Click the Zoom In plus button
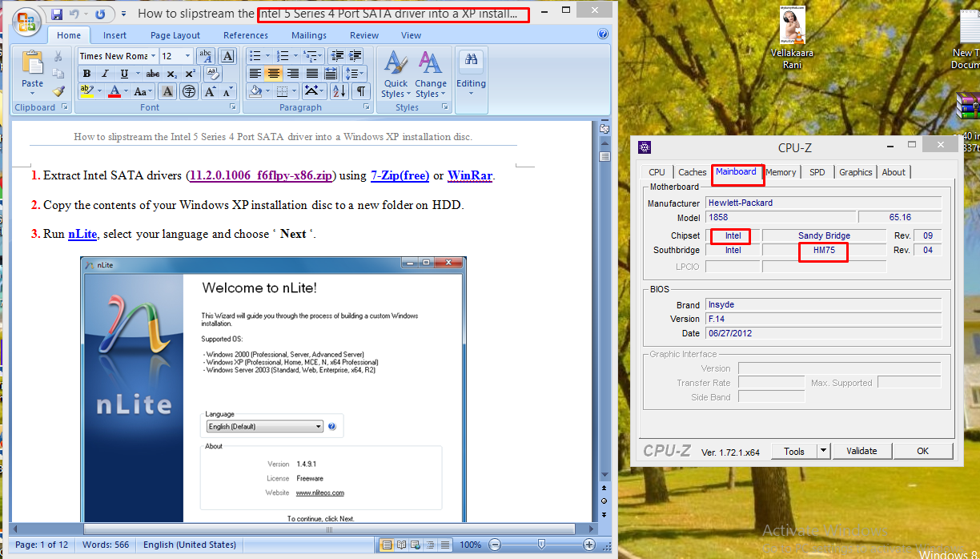 (x=589, y=545)
